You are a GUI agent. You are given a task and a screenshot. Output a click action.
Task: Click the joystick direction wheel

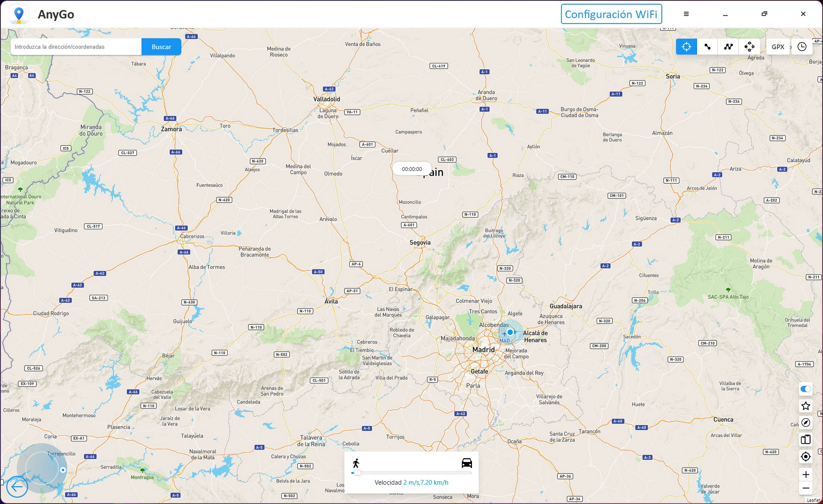[x=42, y=468]
